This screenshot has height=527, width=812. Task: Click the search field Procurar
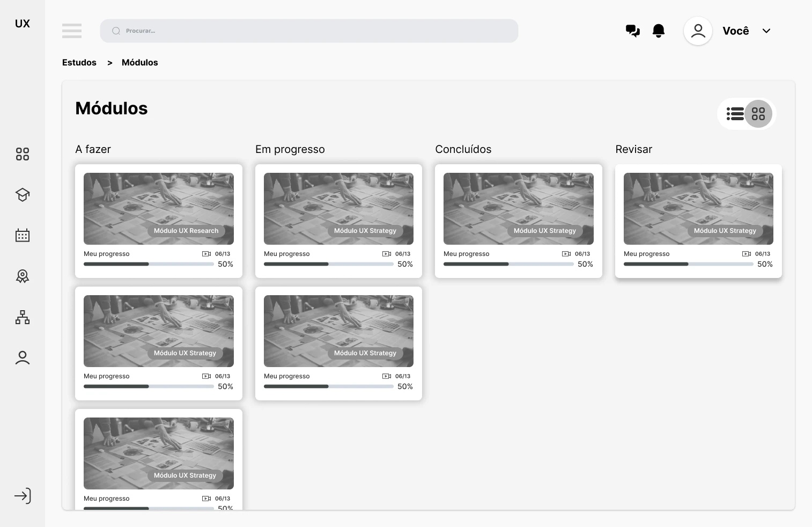pyautogui.click(x=309, y=31)
